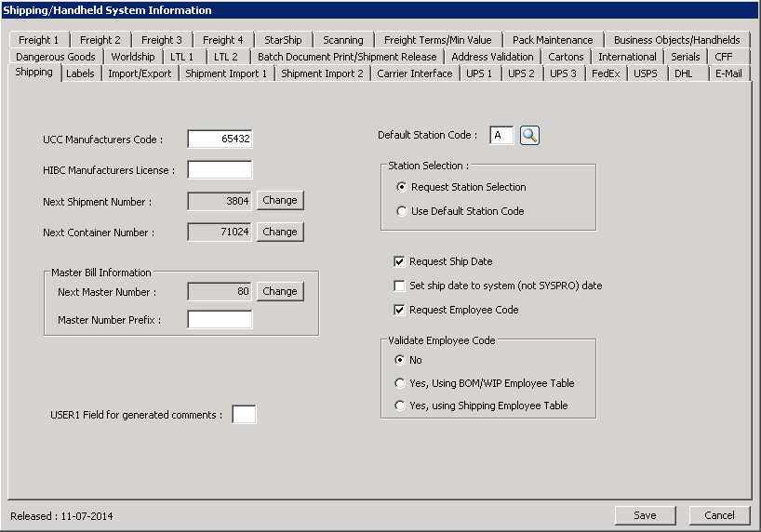Toggle the Request Employee Code checkbox

click(x=400, y=311)
